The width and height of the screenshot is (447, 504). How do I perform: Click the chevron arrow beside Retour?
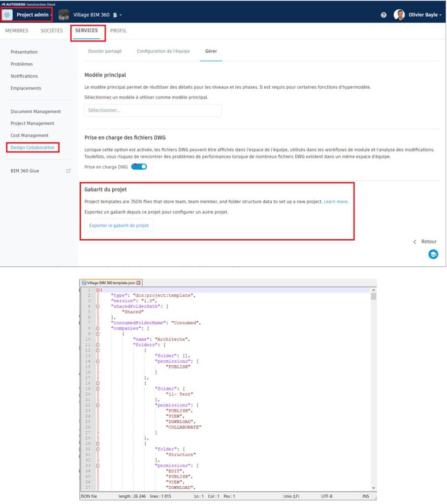(415, 242)
